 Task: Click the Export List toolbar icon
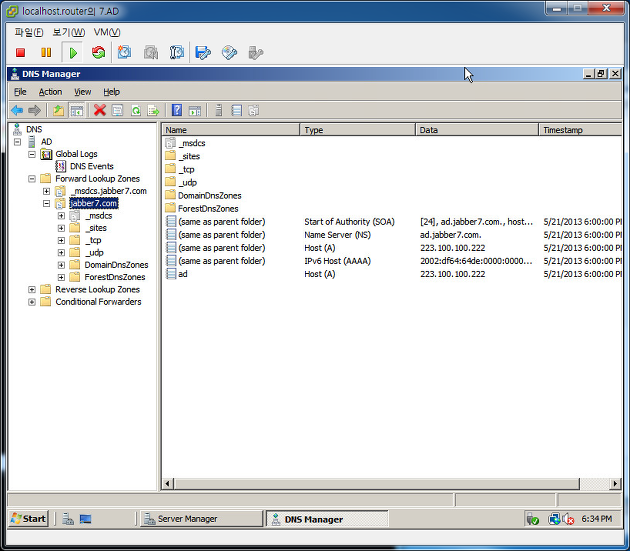click(153, 110)
